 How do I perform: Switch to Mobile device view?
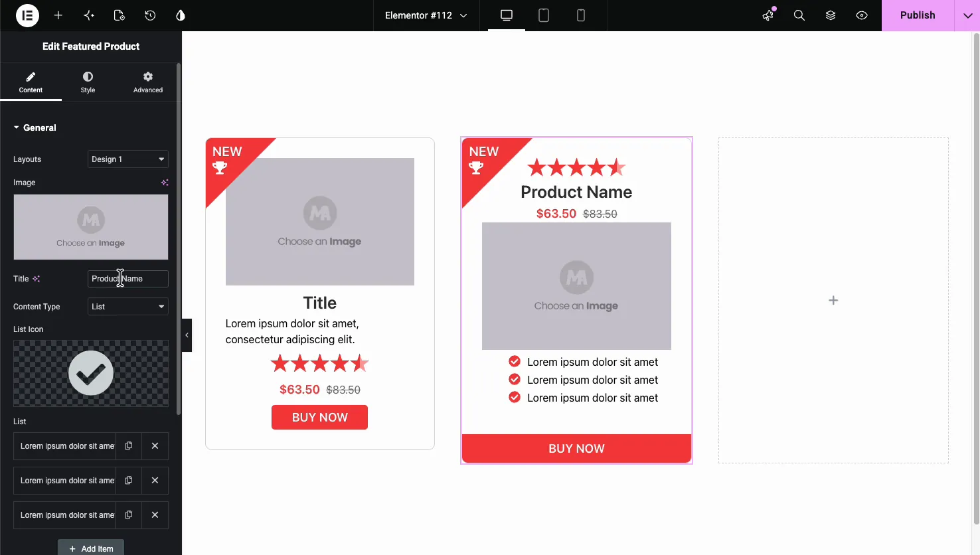pyautogui.click(x=581, y=15)
